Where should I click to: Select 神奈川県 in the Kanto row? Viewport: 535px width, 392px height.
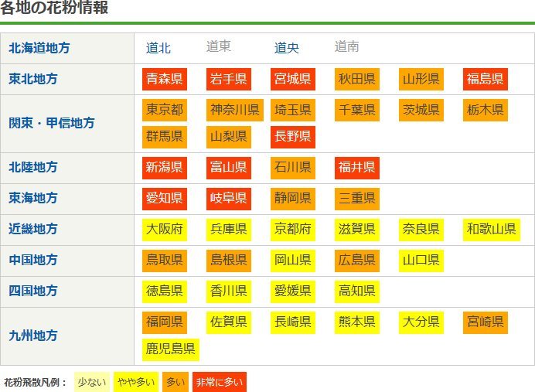(235, 110)
